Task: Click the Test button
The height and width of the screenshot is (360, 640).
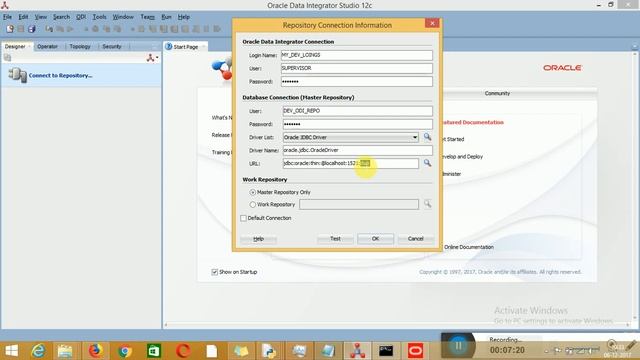Action: click(335, 238)
